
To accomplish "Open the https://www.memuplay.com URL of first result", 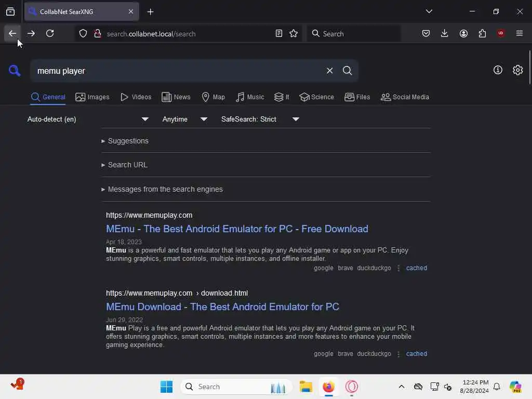I will click(x=149, y=215).
